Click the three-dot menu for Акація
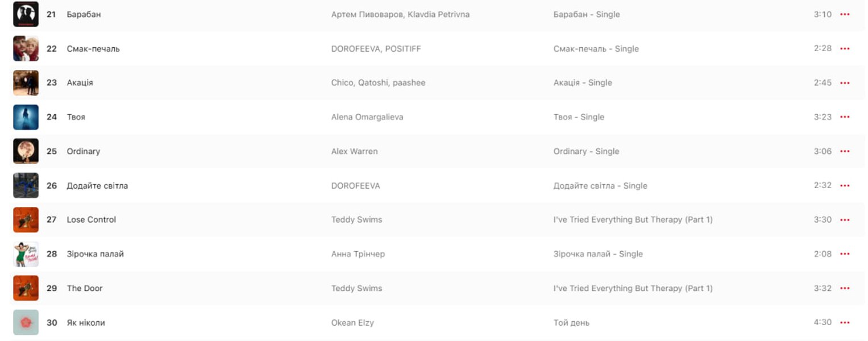This screenshot has width=868, height=341. (845, 83)
